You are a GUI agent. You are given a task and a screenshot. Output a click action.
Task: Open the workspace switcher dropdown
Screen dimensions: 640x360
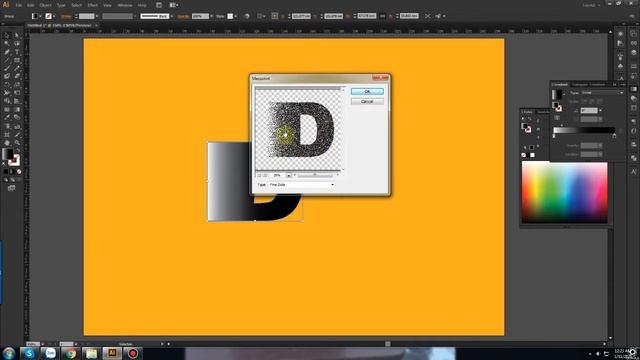pos(591,5)
